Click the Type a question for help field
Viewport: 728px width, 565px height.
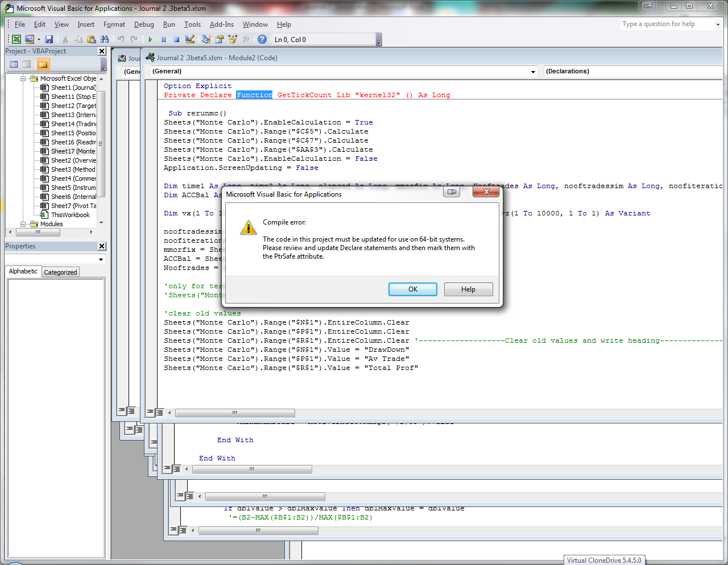coord(667,24)
